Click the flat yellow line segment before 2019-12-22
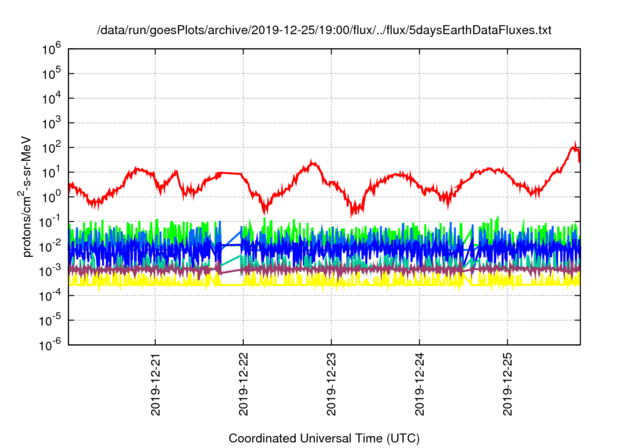The width and height of the screenshot is (640, 448). pyautogui.click(x=230, y=284)
